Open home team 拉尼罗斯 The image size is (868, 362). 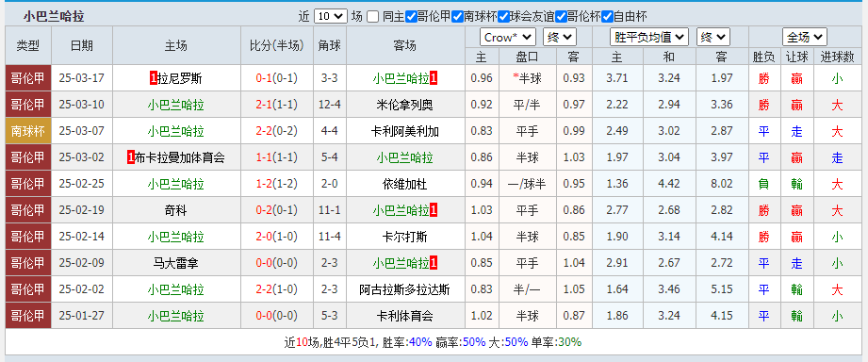pos(180,78)
